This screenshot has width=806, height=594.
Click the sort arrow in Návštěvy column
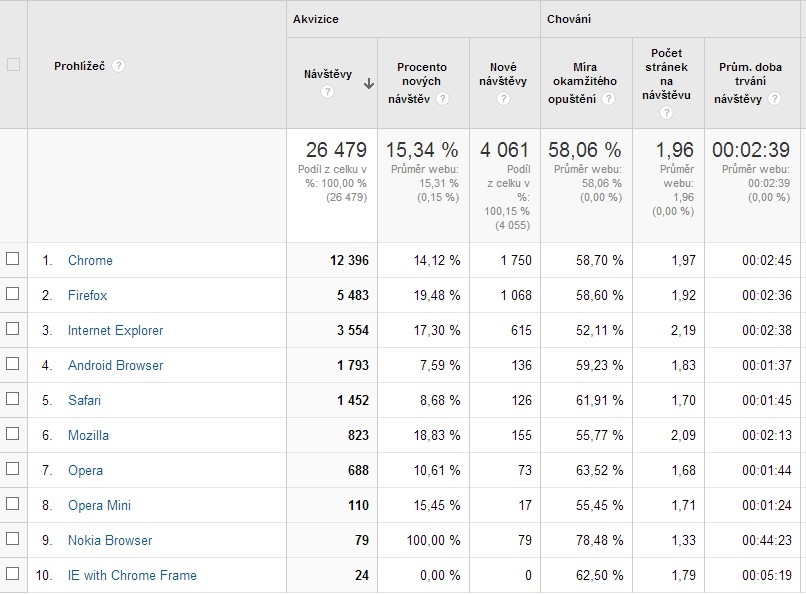369,84
